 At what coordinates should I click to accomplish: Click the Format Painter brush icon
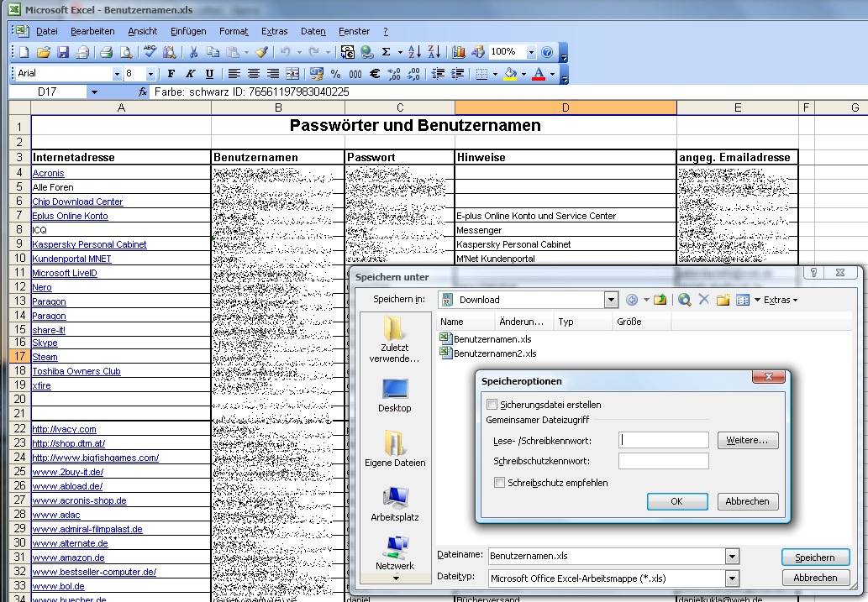[x=262, y=53]
